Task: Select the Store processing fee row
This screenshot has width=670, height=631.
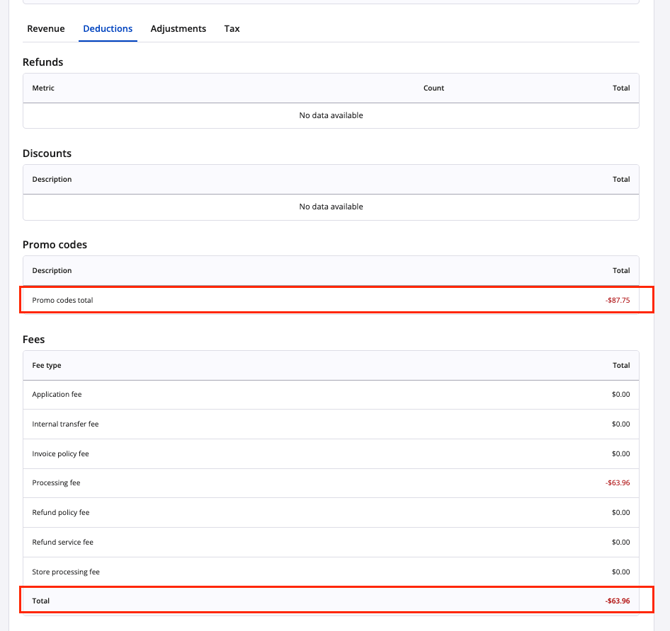Action: (x=66, y=572)
